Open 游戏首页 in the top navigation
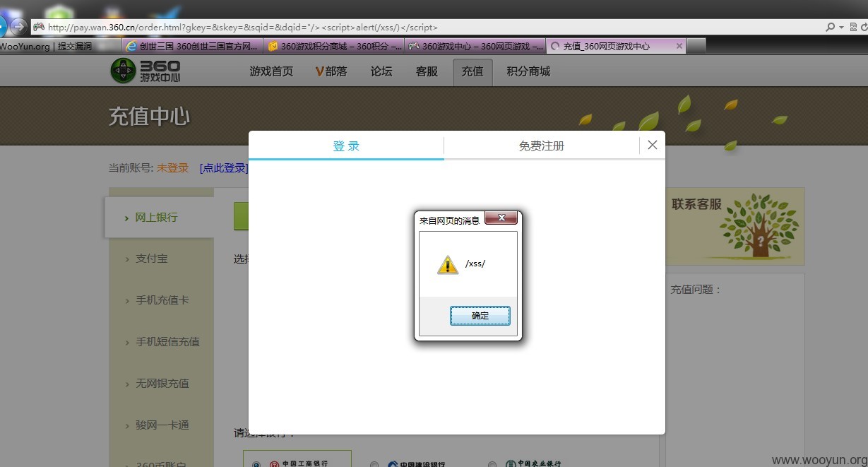The image size is (868, 467). click(271, 71)
